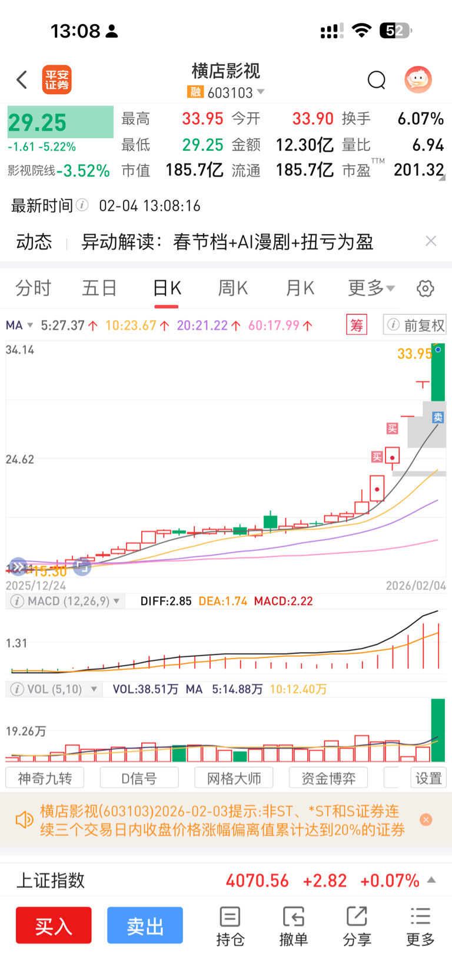Tap the 今开 33.90 value
452x980 pixels.
point(313,119)
